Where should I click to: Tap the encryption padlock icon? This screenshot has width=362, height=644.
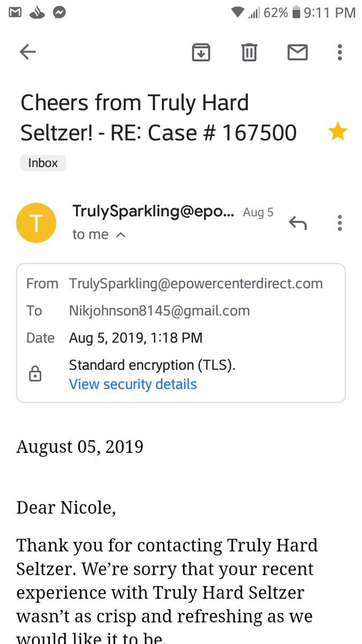click(35, 374)
